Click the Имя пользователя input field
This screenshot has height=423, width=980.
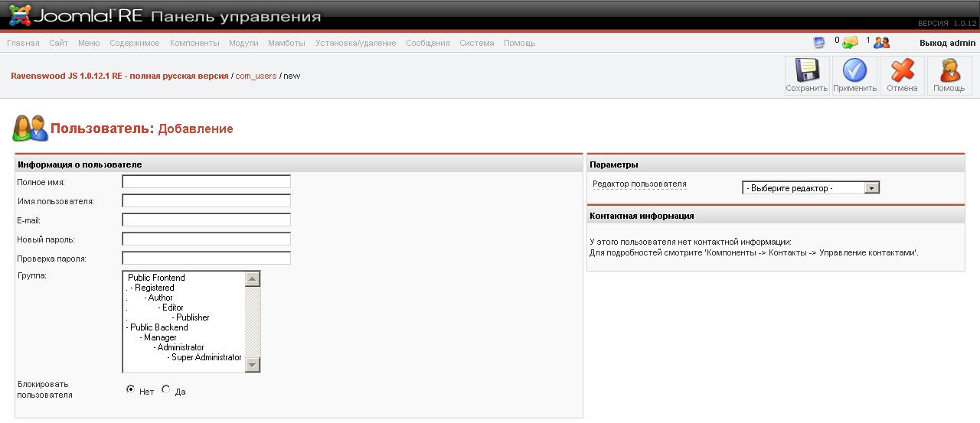tap(207, 200)
